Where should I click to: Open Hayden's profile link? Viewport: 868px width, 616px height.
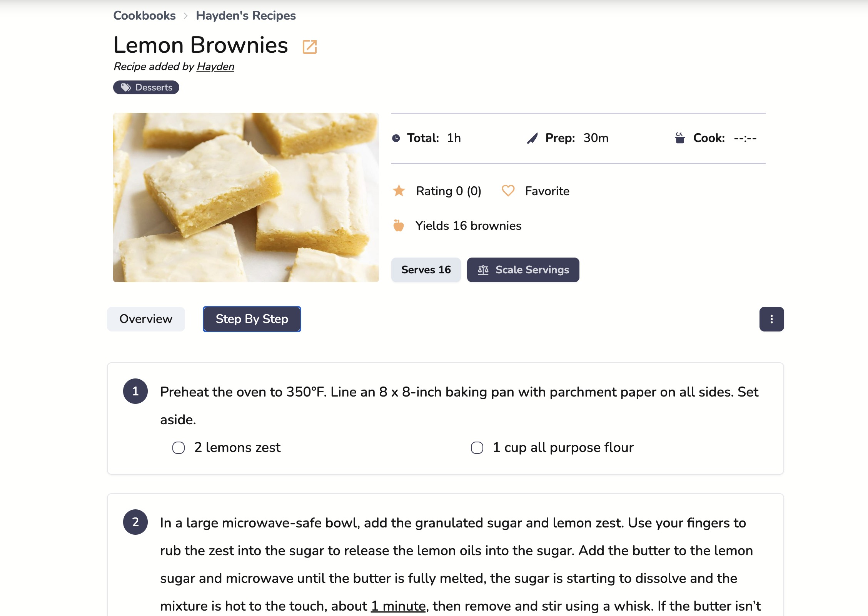[x=215, y=66]
